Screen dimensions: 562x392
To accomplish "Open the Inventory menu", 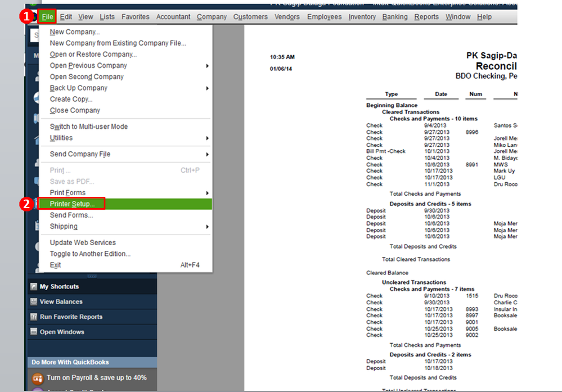I will 362,17.
